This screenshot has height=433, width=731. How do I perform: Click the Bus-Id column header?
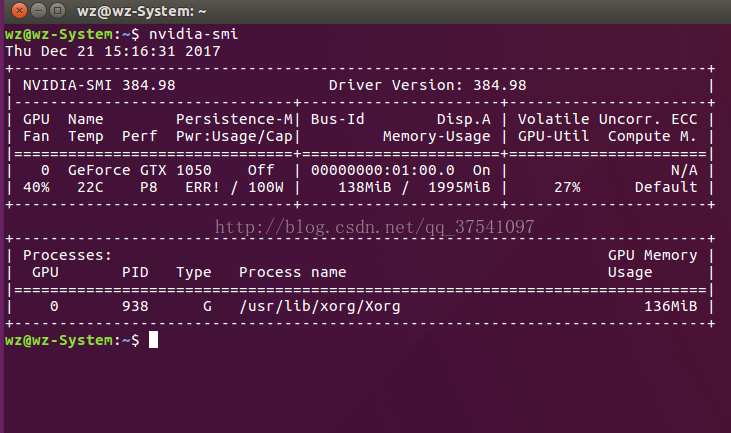[x=338, y=119]
